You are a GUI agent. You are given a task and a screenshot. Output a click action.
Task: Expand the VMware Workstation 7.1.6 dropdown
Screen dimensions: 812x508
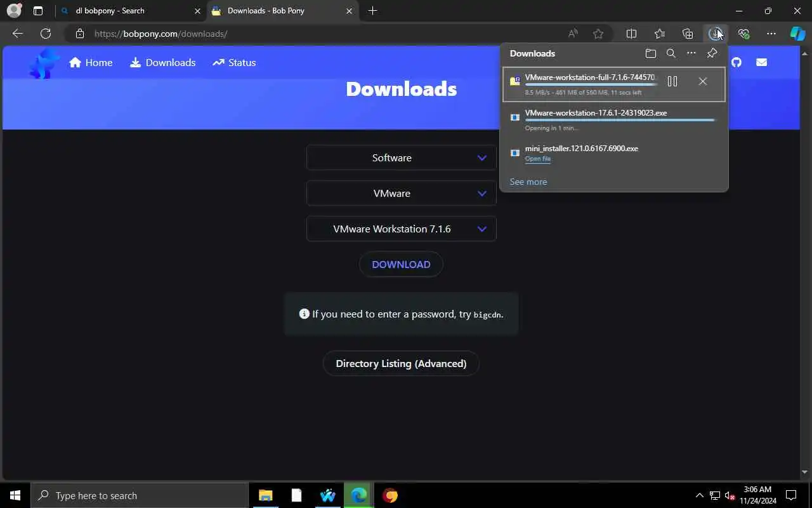401,229
